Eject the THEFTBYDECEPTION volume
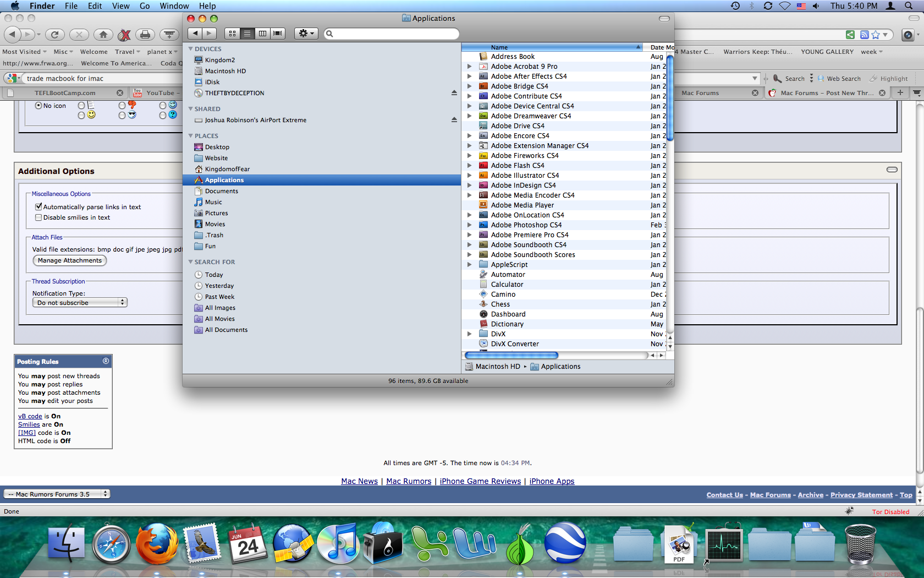 tap(454, 93)
